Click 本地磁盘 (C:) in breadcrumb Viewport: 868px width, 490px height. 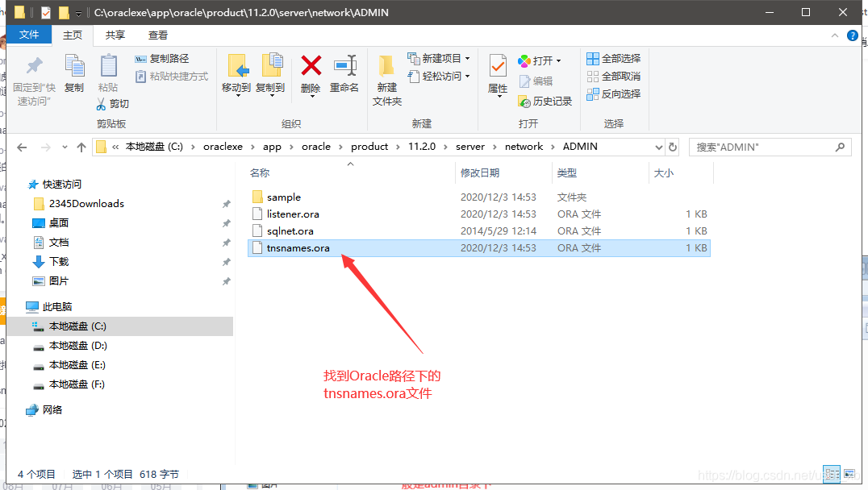(x=154, y=147)
